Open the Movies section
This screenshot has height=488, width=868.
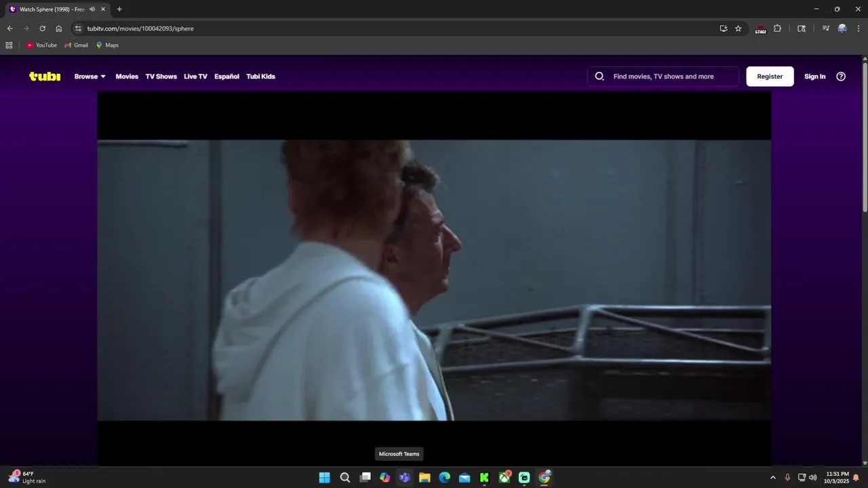127,77
